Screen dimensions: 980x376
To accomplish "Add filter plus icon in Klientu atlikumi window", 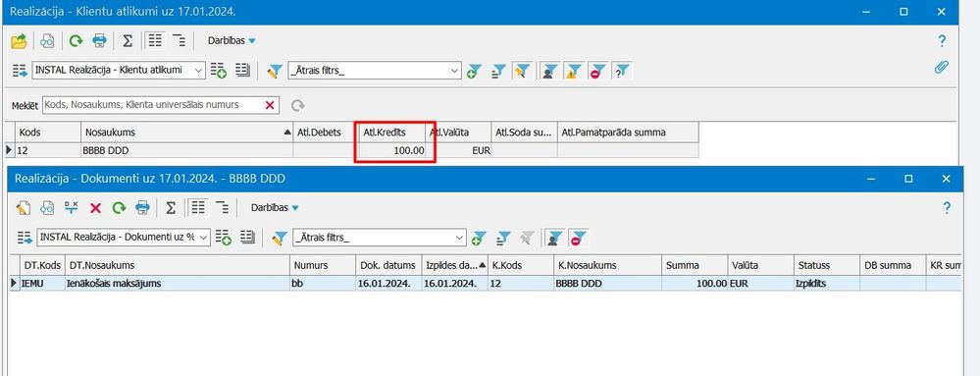I will click(x=475, y=71).
